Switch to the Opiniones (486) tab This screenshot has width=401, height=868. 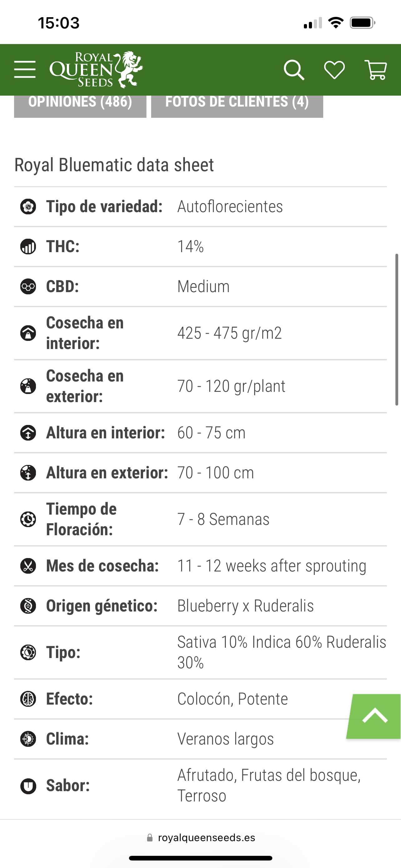tap(80, 102)
